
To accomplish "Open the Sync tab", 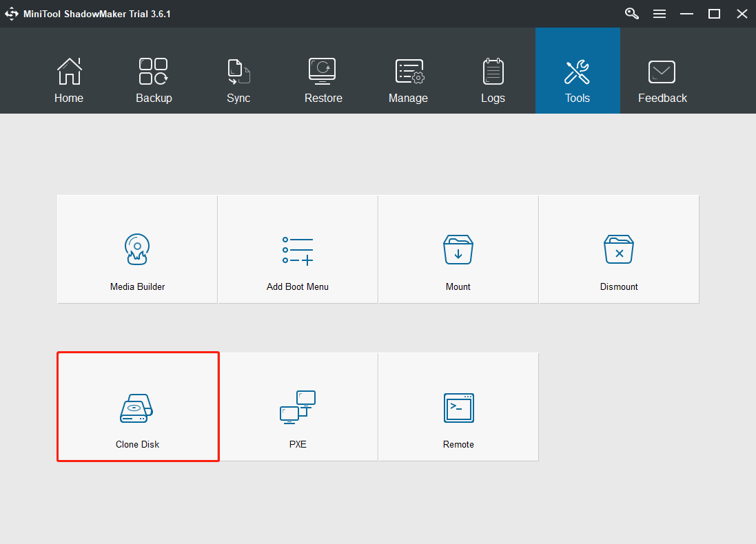I will tap(238, 71).
